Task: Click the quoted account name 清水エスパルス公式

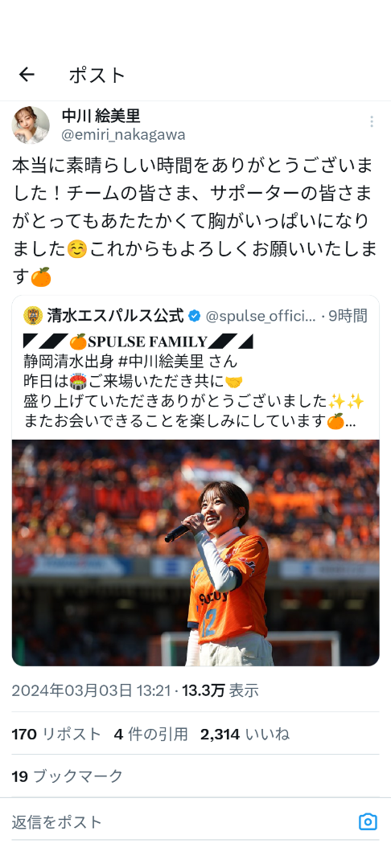Action: [x=115, y=316]
